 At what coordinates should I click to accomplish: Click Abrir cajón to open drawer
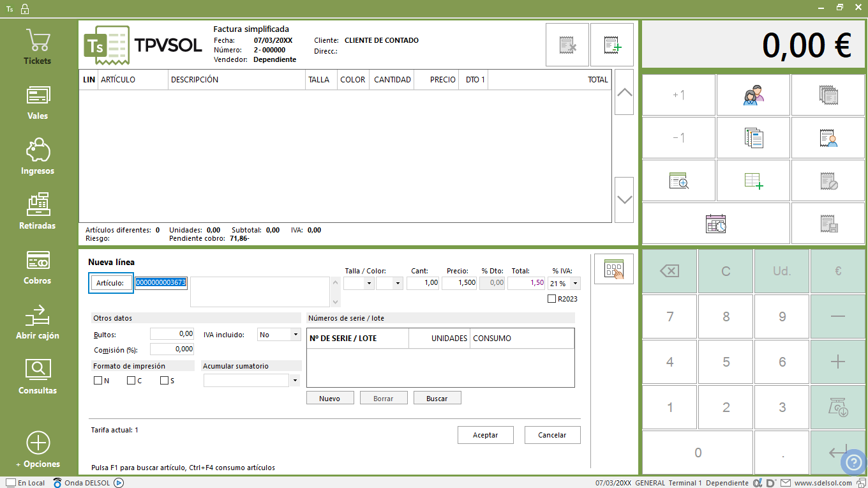click(x=38, y=323)
